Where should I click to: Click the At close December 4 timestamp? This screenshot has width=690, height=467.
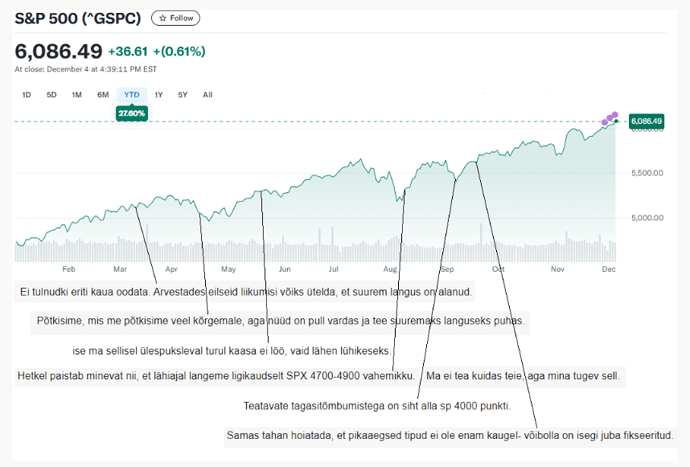click(86, 69)
